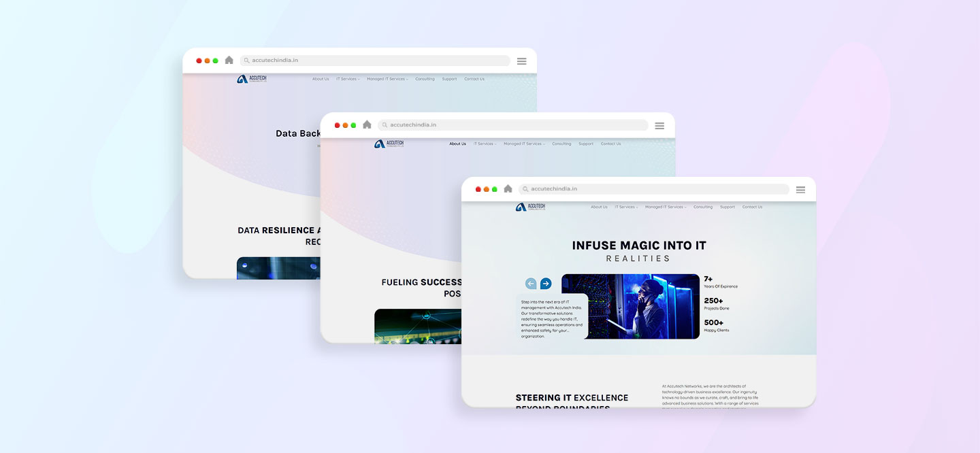
Task: Click the Accutech logo in the middle window
Action: [389, 144]
